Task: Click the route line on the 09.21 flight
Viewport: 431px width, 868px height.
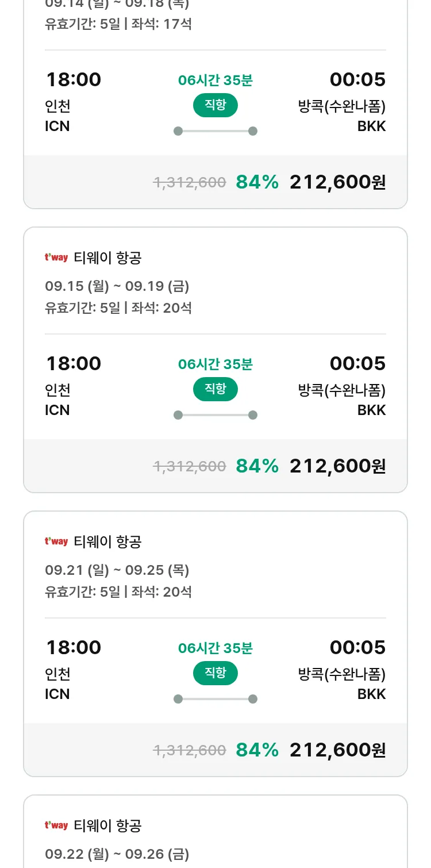Action: tap(215, 699)
